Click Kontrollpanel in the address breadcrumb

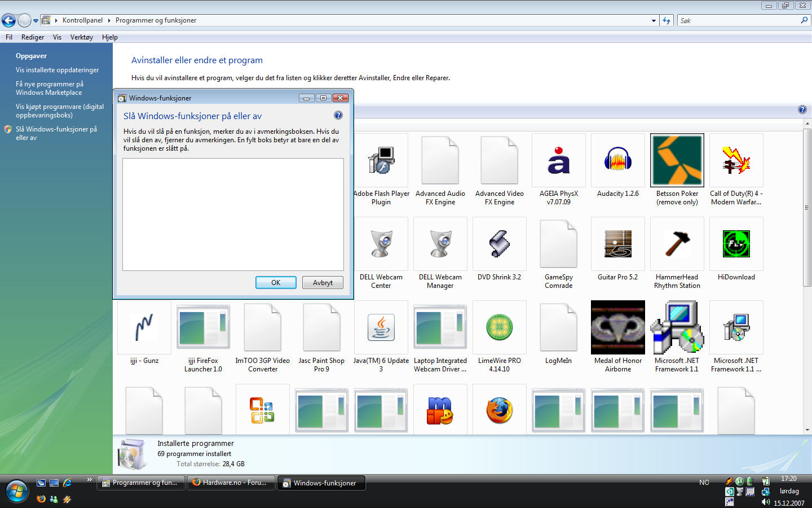pyautogui.click(x=82, y=20)
